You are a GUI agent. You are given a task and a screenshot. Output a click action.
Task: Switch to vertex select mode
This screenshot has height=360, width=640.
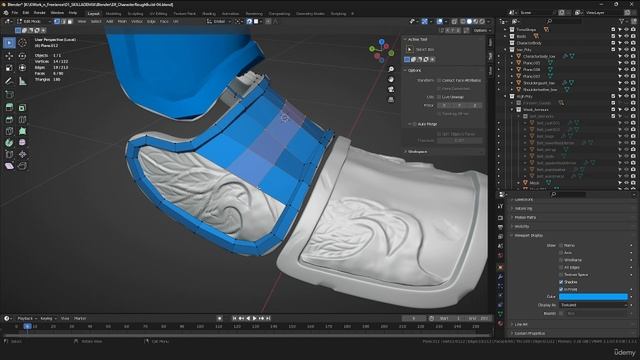click(x=57, y=21)
